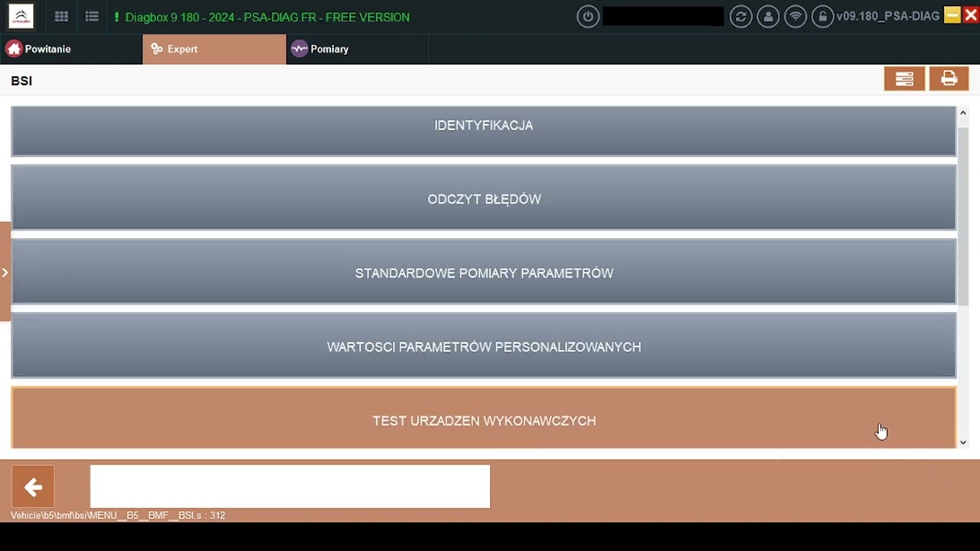Click the BSI heading text
Screen dimensions: 980x551
coord(21,81)
